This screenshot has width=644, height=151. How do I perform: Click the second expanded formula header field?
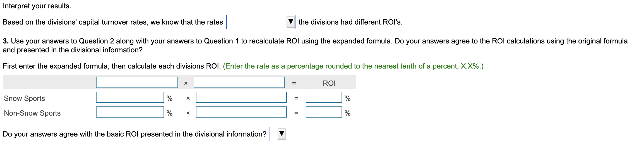point(239,82)
